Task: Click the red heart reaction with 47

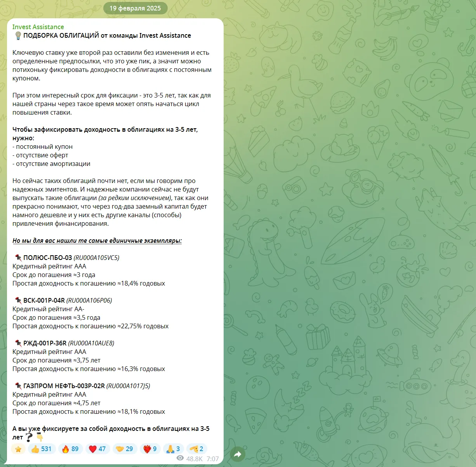Action: tap(97, 449)
